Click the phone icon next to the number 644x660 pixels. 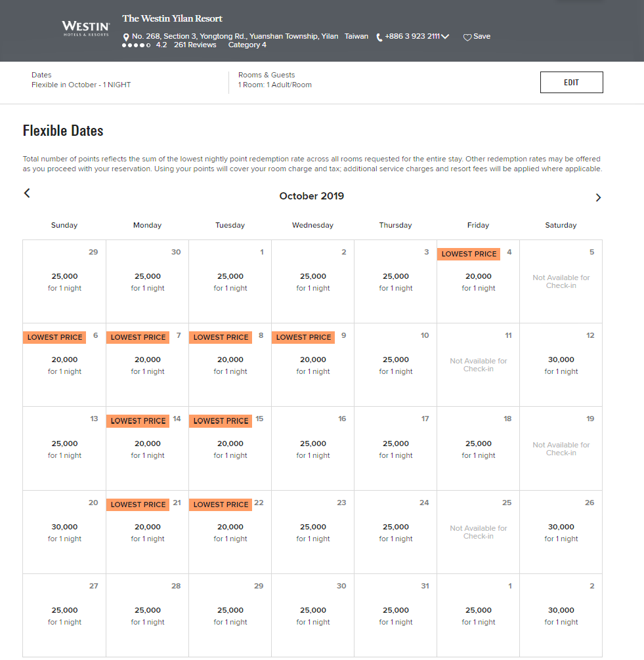(379, 37)
